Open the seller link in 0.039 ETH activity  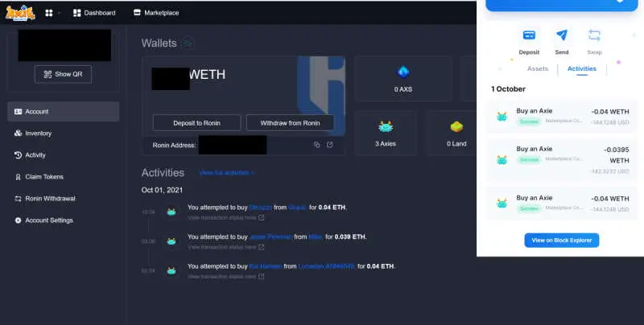pyautogui.click(x=316, y=237)
